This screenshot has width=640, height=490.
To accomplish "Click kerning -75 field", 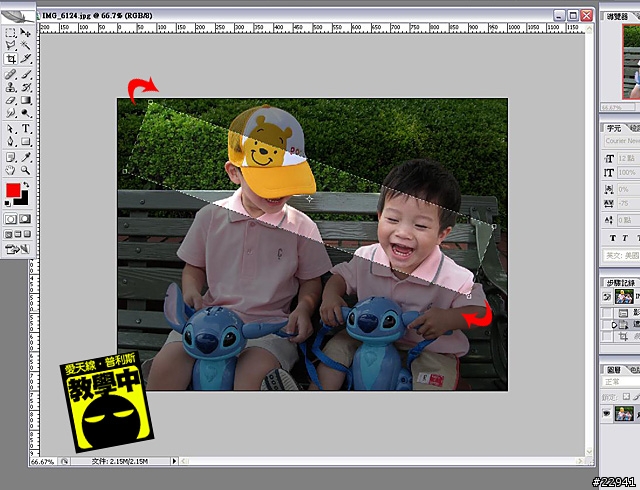I will click(x=628, y=203).
